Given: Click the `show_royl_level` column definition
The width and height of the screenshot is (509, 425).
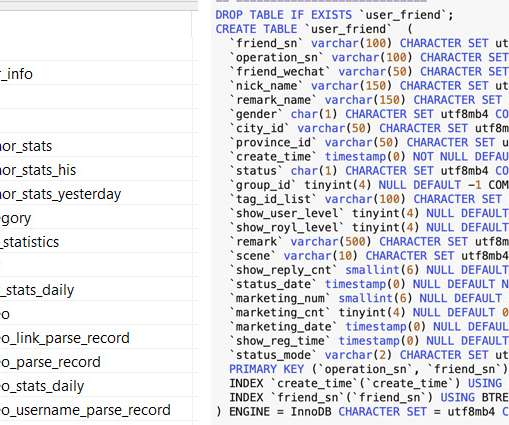Looking at the screenshot, I should pos(369,227).
